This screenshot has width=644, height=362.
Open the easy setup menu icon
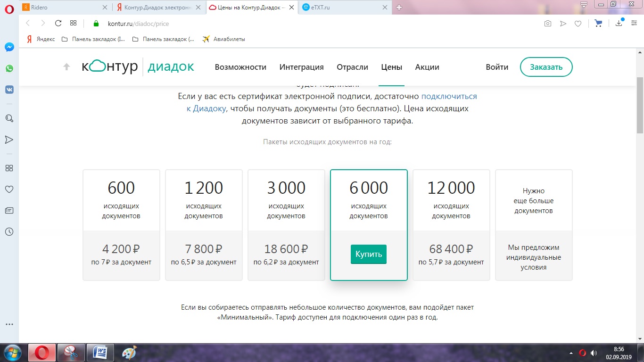(x=634, y=23)
